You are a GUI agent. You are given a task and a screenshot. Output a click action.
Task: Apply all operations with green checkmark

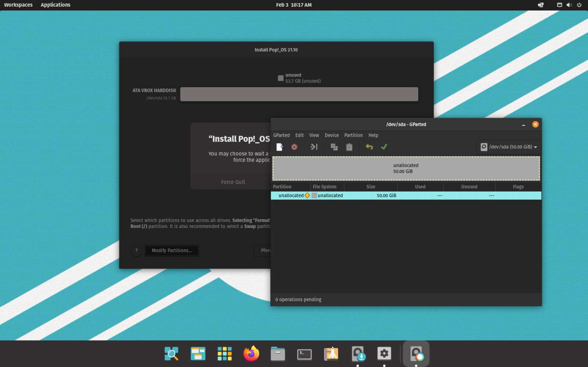(384, 147)
